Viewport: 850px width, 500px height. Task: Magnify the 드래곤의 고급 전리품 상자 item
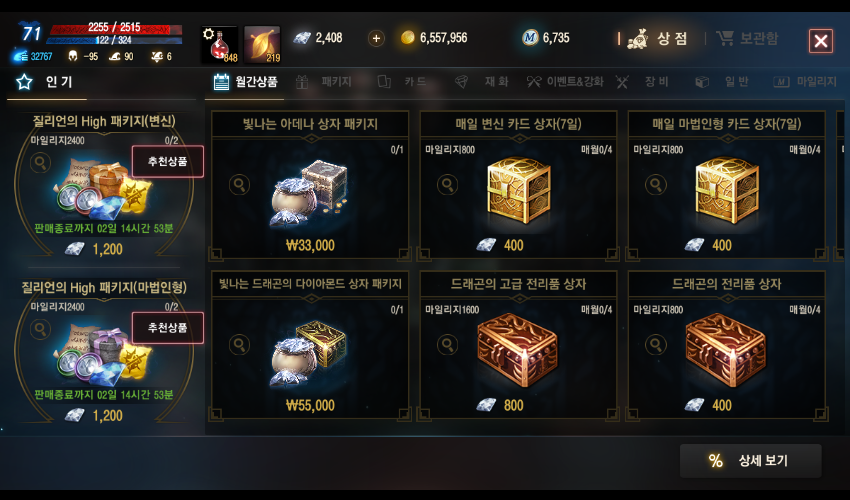pos(447,344)
